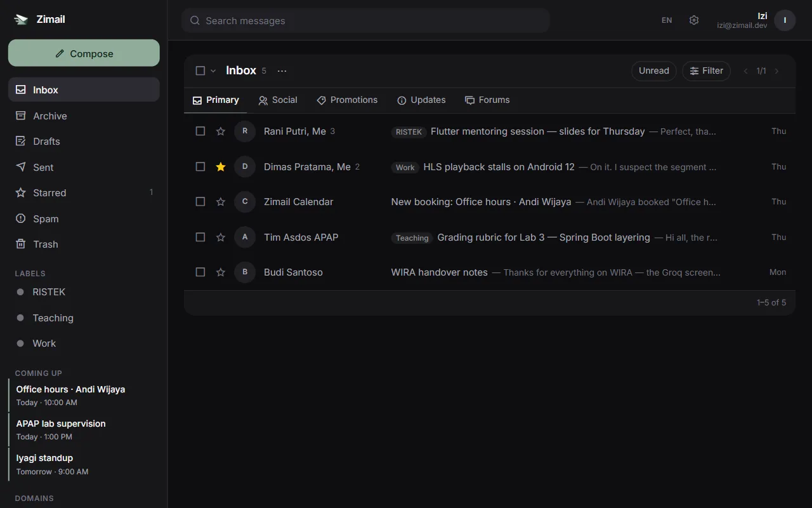Click the Compose button
Image resolution: width=812 pixels, height=508 pixels.
[x=84, y=53]
